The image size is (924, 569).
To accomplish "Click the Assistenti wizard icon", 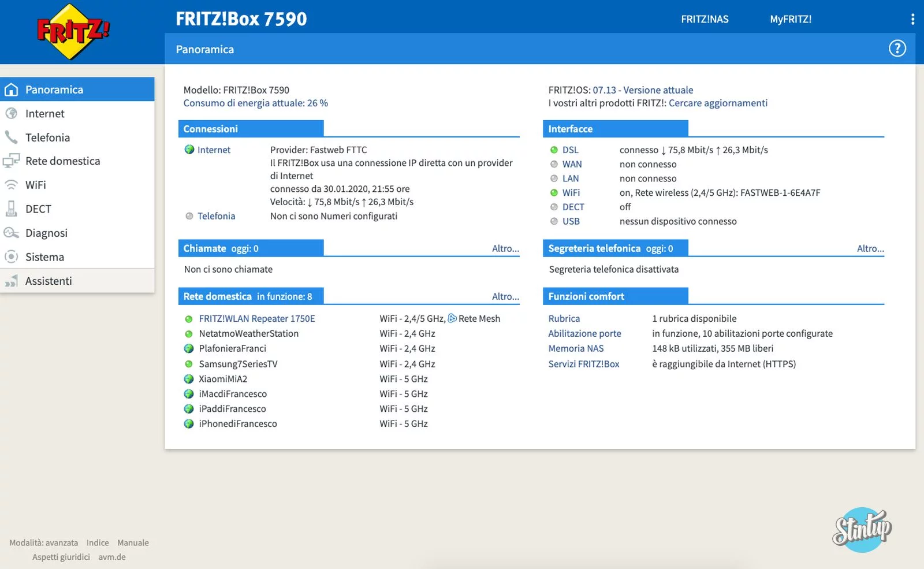I will [x=11, y=281].
